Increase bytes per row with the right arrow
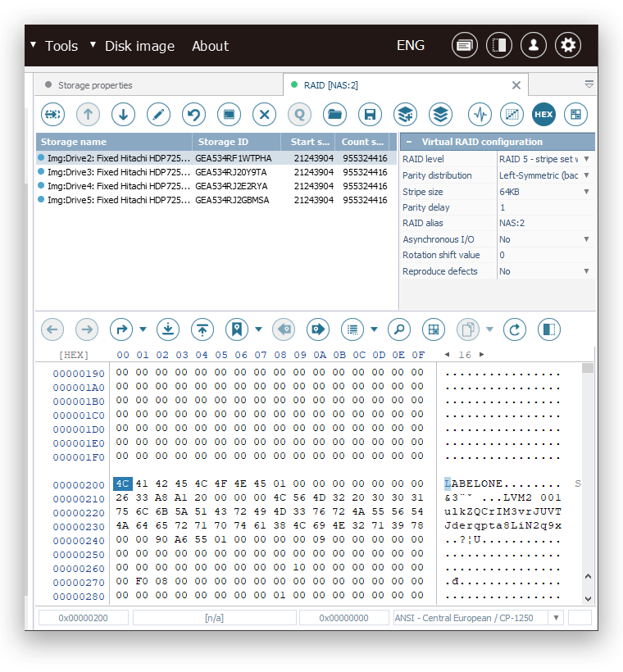 [x=482, y=354]
